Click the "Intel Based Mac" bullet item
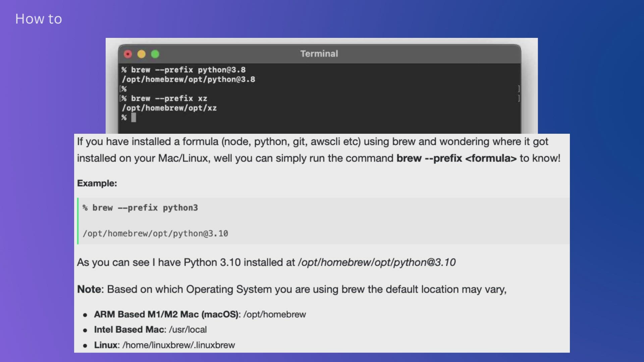Viewport: 644px width, 362px height. [130, 329]
